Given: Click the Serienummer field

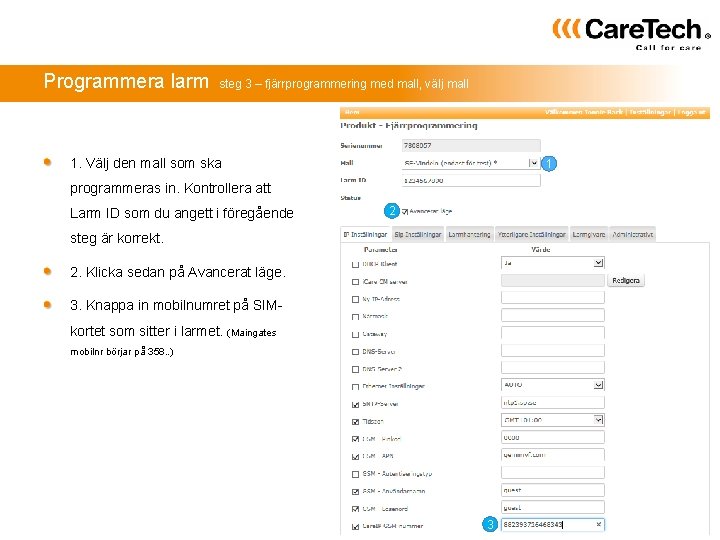Looking at the screenshot, I should pos(471,146).
